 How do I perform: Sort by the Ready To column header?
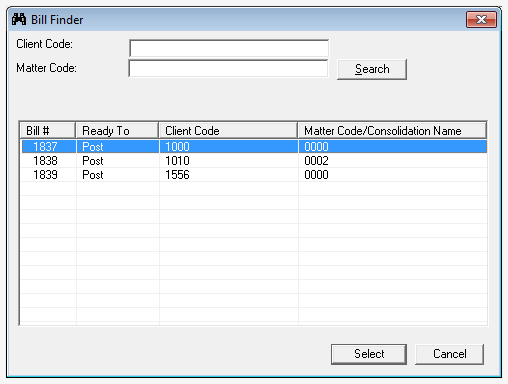(x=117, y=130)
